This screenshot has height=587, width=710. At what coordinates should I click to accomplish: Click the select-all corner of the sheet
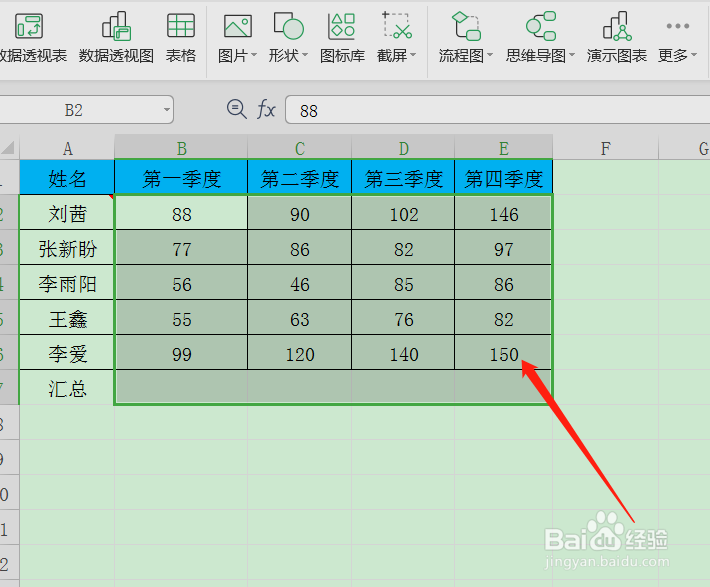pos(8,148)
